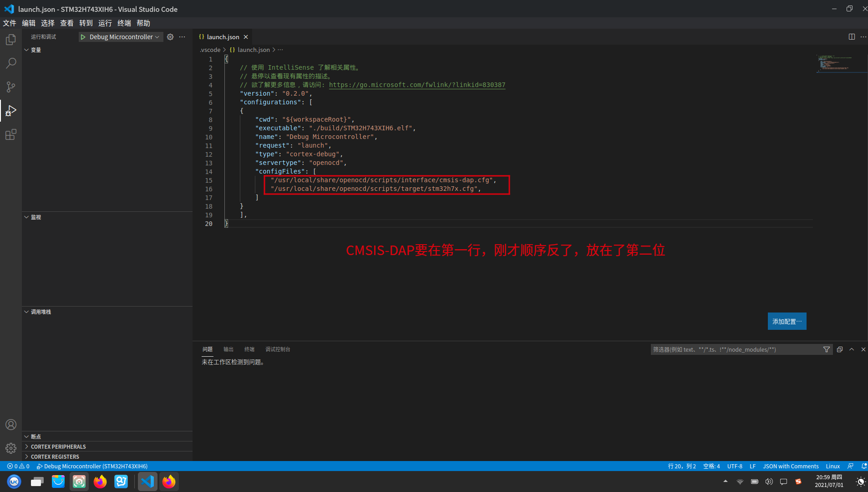This screenshot has width=868, height=492.
Task: Open the Explorer view in activity bar
Action: point(11,40)
